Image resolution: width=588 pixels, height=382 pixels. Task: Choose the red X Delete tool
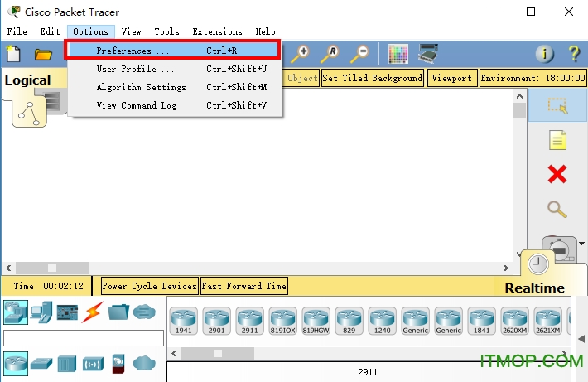(x=557, y=174)
